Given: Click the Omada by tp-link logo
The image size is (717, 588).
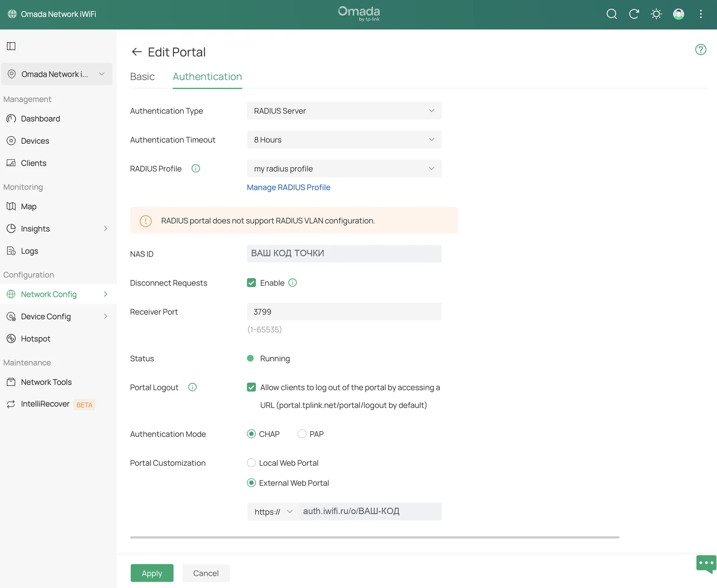Looking at the screenshot, I should click(359, 13).
